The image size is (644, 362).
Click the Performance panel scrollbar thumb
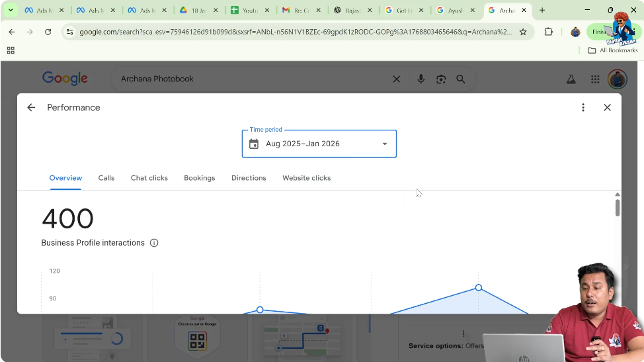618,208
